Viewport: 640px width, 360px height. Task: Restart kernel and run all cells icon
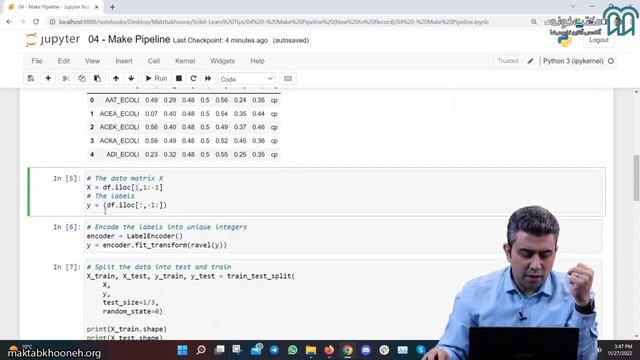tap(208, 78)
